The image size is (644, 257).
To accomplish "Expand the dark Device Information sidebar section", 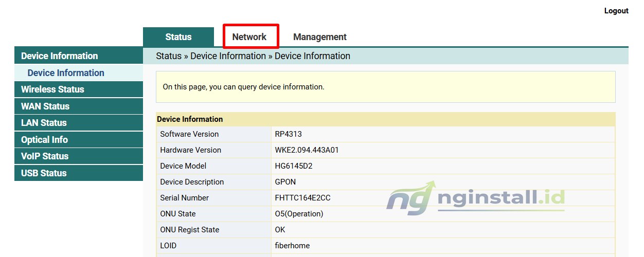I will pos(59,56).
